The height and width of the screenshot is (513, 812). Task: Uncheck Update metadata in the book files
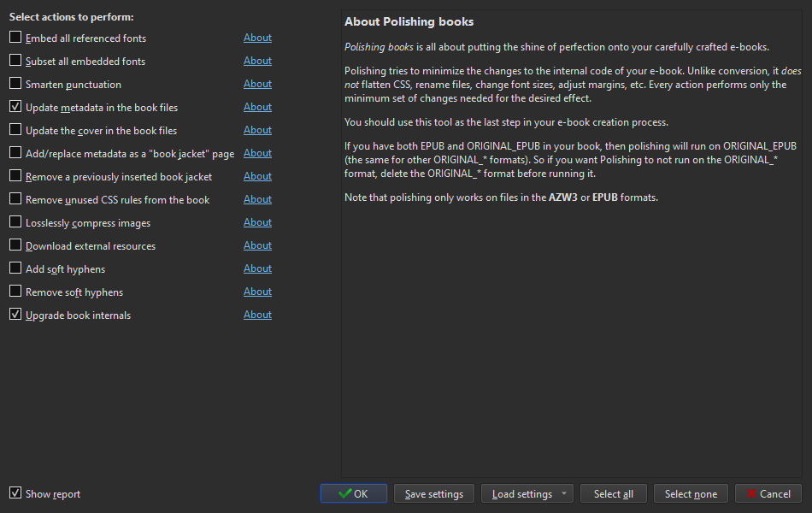[x=14, y=107]
